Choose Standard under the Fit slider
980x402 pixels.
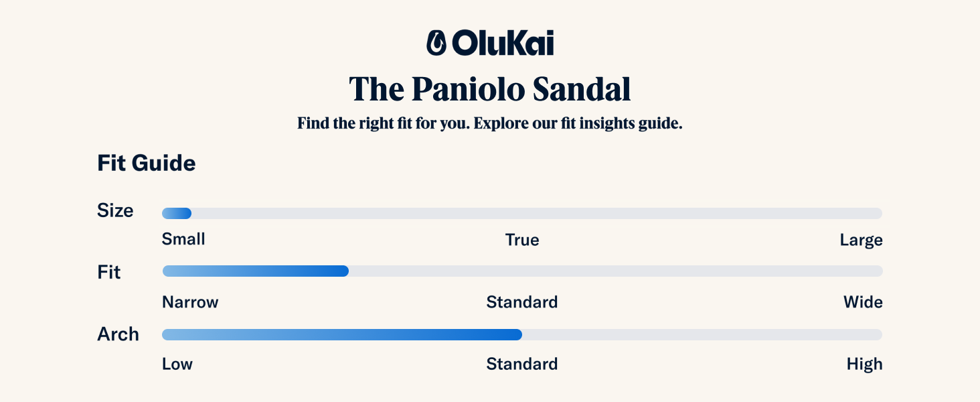522,302
